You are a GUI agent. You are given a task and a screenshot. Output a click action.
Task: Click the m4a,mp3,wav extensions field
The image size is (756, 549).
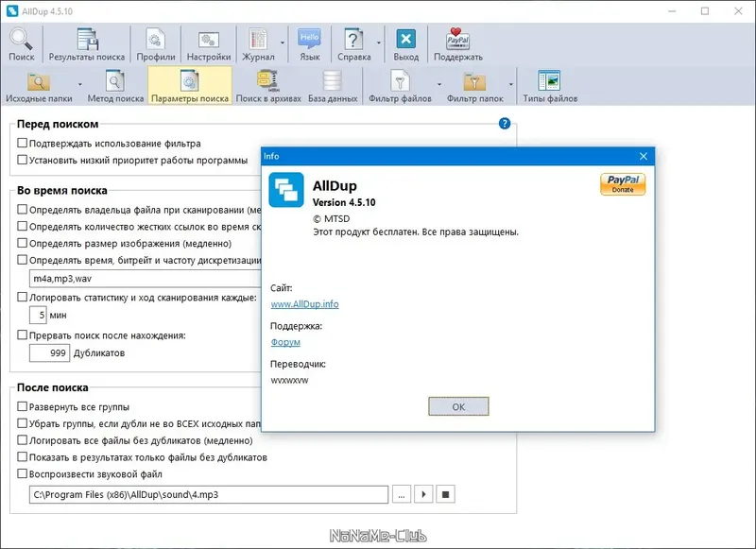click(146, 279)
